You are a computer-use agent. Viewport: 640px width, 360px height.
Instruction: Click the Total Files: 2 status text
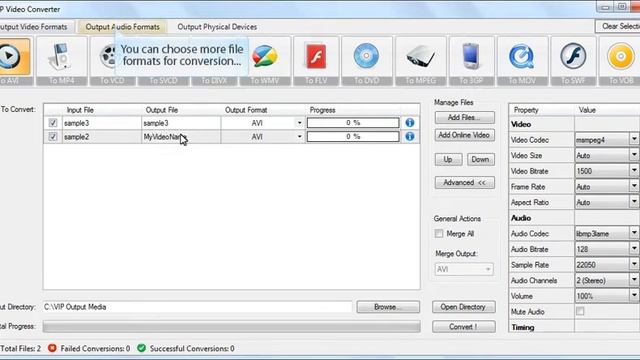[20, 349]
